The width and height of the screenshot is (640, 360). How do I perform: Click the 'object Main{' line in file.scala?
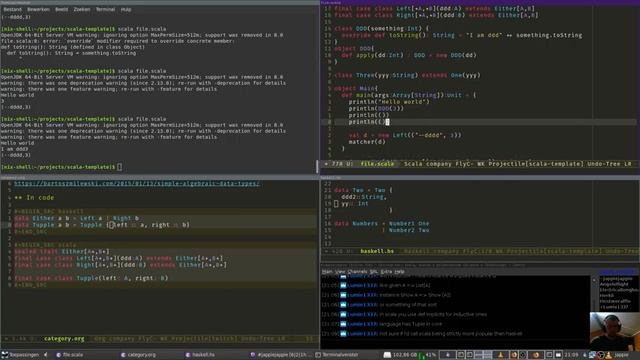[356, 88]
